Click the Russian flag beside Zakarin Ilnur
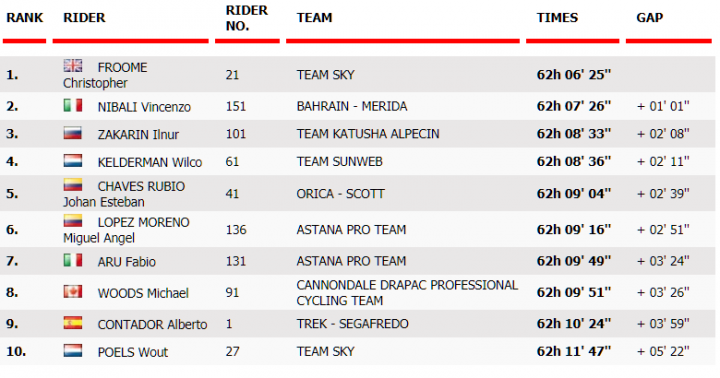 (73, 133)
